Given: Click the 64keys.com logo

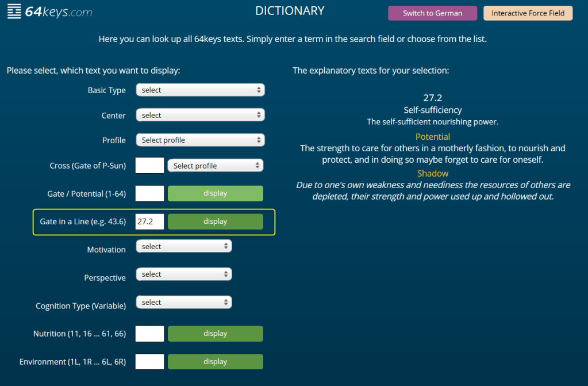Looking at the screenshot, I should pos(50,12).
